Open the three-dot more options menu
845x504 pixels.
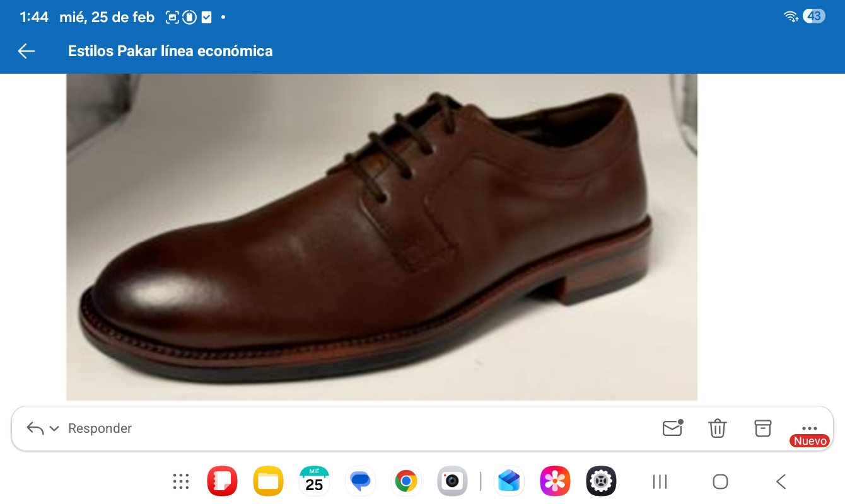pyautogui.click(x=809, y=428)
